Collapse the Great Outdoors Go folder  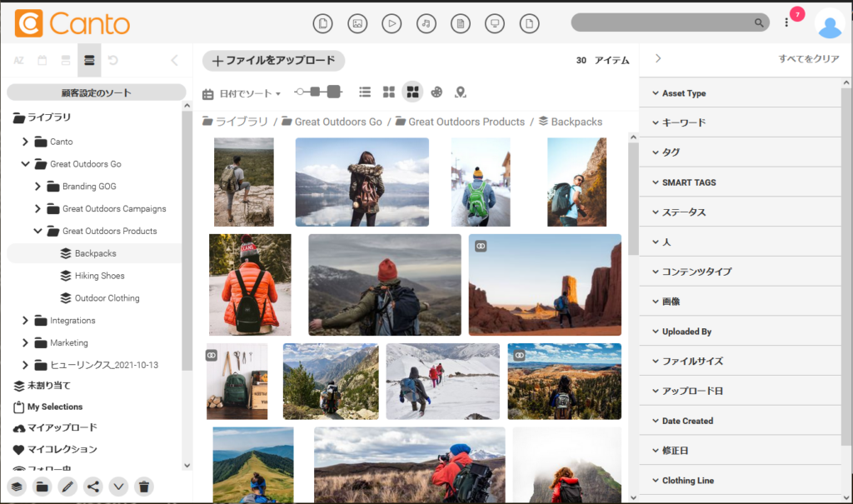click(x=26, y=164)
